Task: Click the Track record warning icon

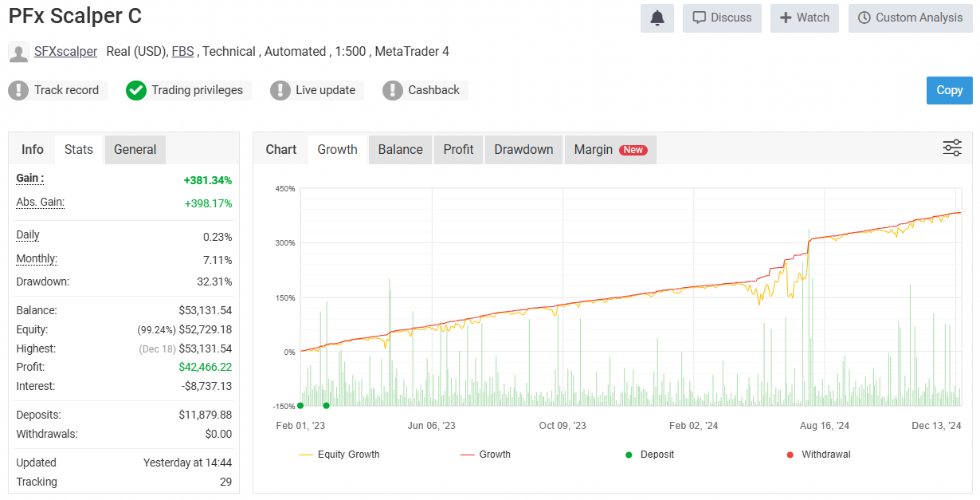Action: coord(18,90)
